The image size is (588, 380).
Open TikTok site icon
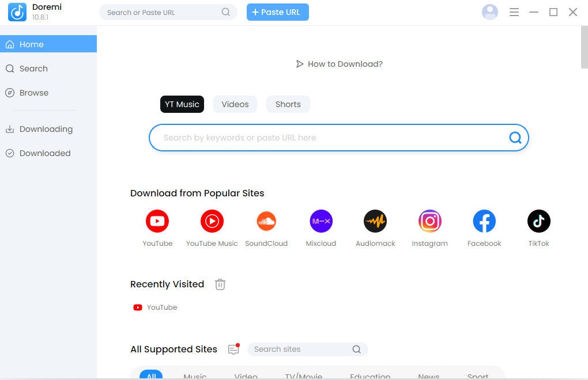539,221
